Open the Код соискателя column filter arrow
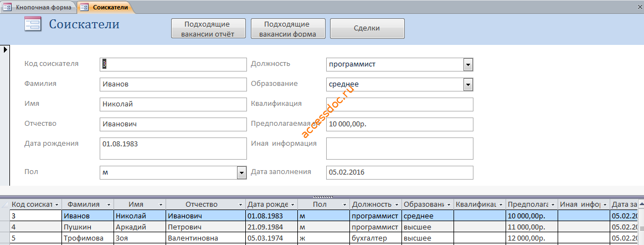The image size is (644, 245). coord(56,205)
